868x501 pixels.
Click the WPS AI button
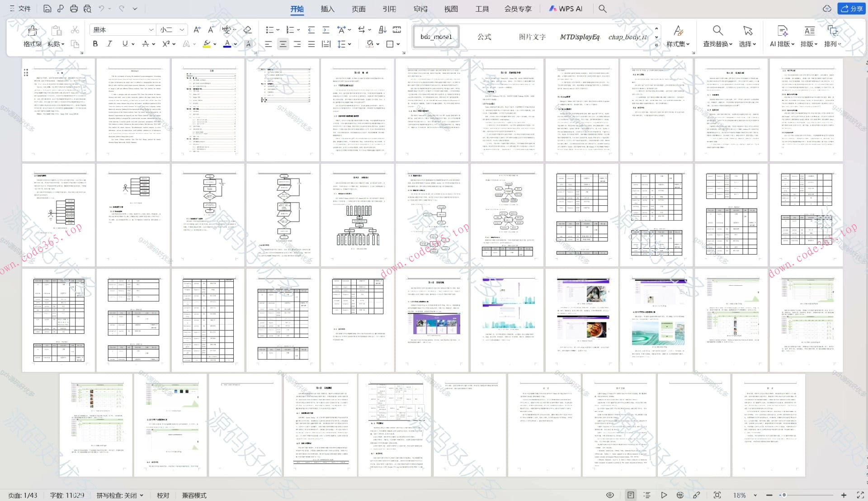point(565,9)
